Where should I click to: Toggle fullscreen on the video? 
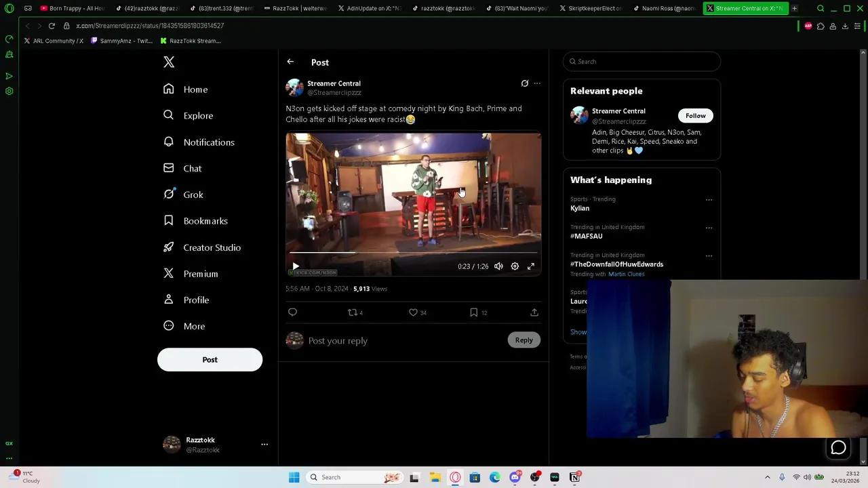[x=531, y=266]
